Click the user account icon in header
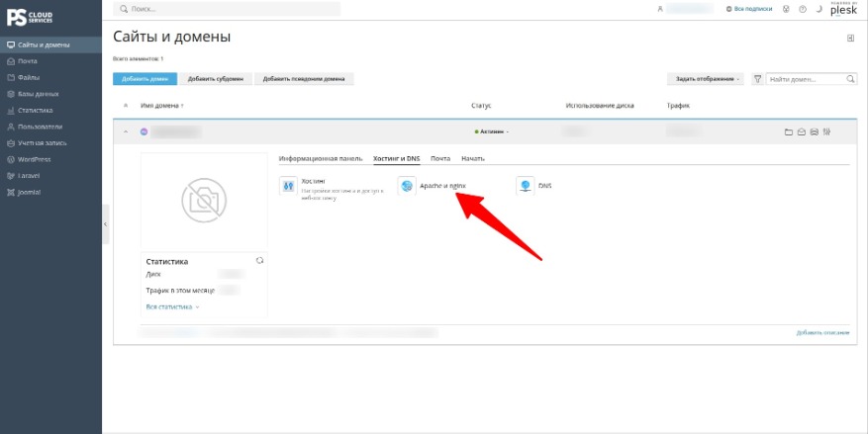The width and height of the screenshot is (868, 434). point(660,10)
